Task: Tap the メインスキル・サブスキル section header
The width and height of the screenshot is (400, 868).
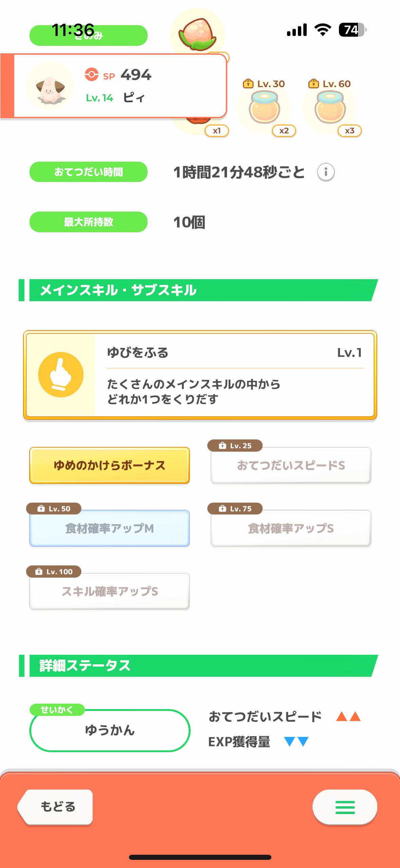Action: point(198,290)
